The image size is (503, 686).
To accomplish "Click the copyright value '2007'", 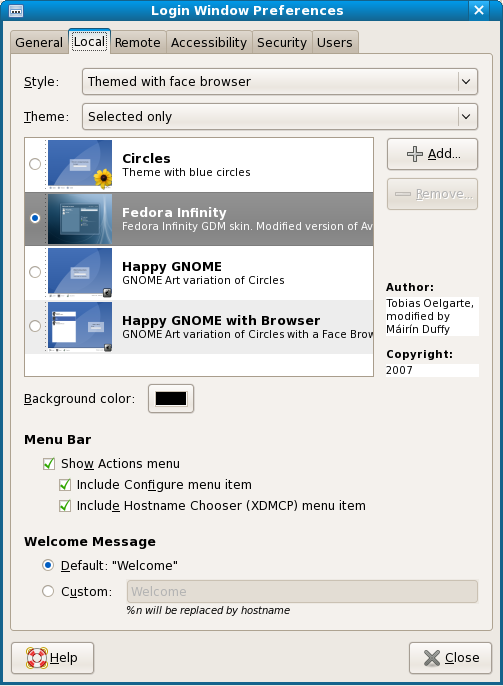I will tap(399, 370).
